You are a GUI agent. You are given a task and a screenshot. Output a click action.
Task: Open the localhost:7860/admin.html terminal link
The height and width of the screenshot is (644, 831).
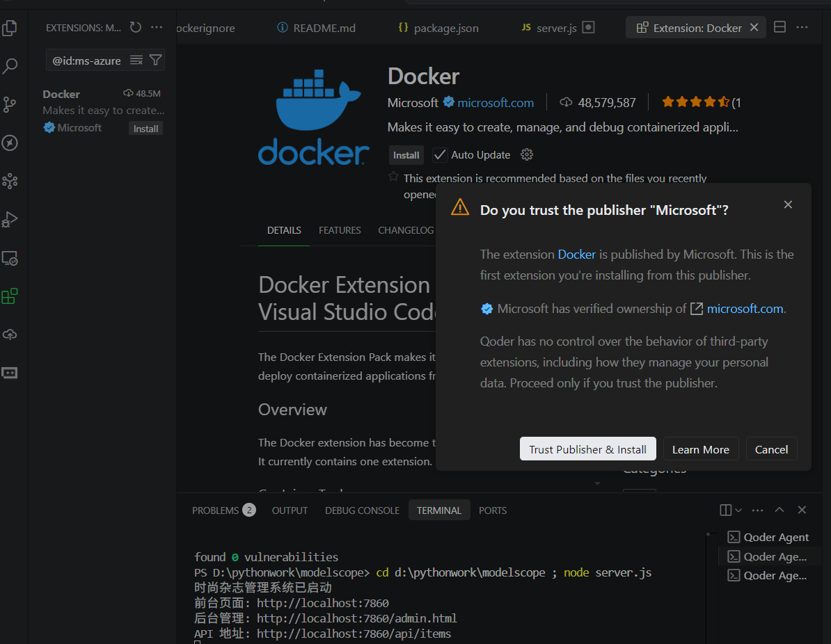click(x=356, y=618)
